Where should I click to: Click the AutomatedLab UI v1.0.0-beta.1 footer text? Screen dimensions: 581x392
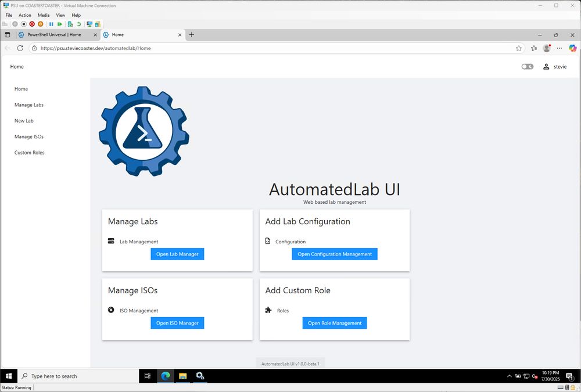[290, 364]
